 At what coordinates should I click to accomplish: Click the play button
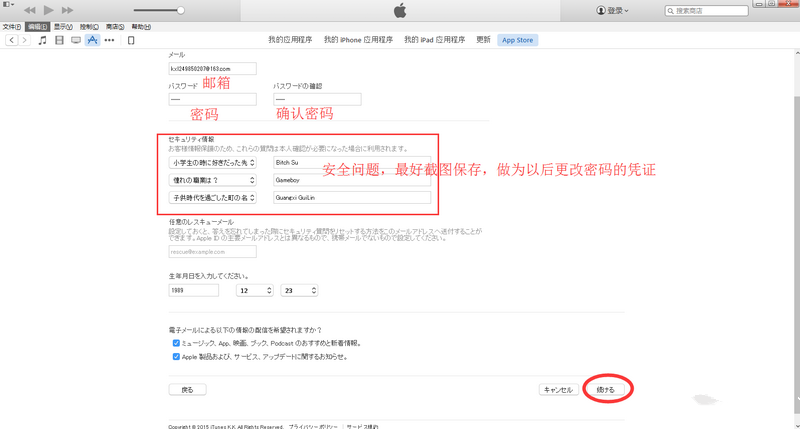tap(48, 10)
